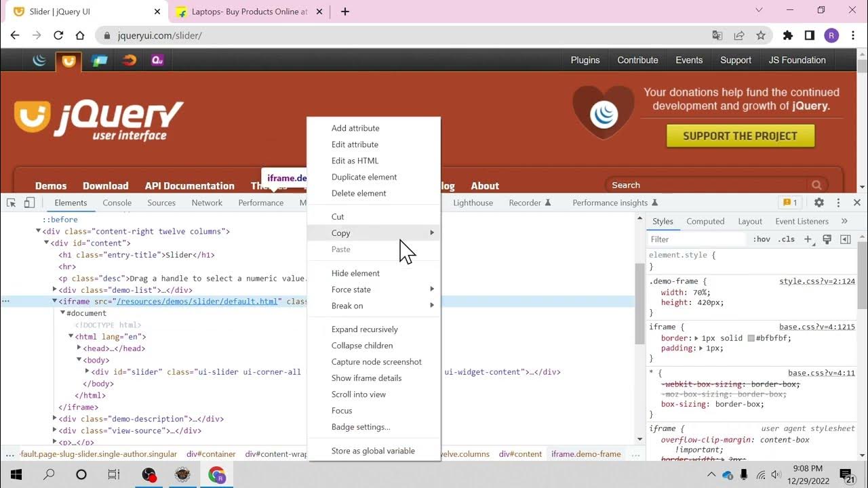Expand the view-source div node

55,430
